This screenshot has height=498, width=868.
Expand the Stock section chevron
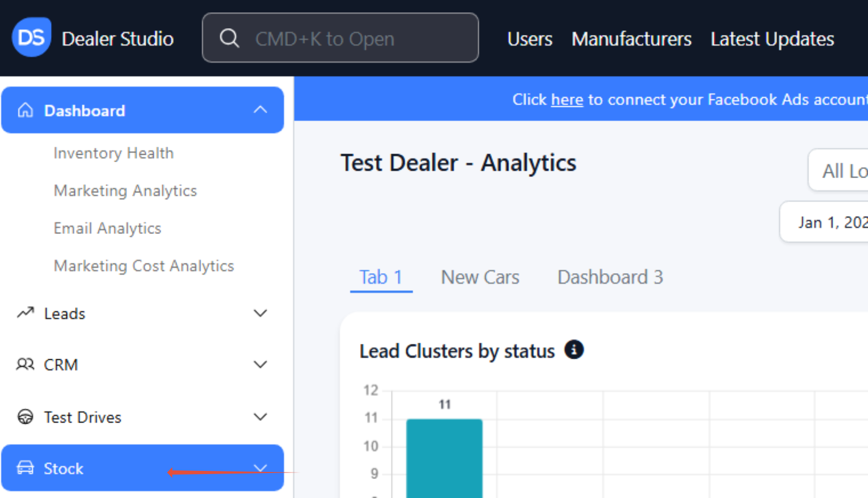pyautogui.click(x=260, y=468)
